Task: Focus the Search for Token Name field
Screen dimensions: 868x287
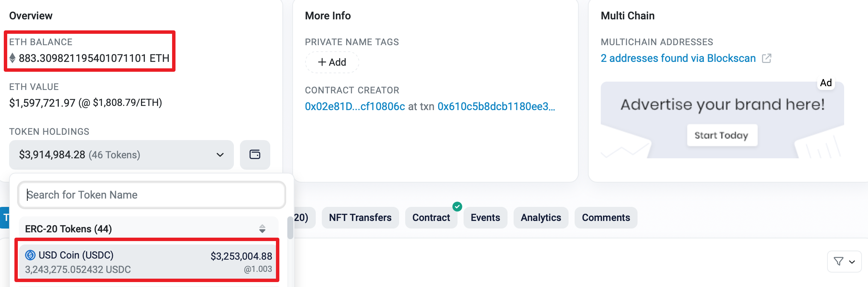Action: (x=152, y=195)
